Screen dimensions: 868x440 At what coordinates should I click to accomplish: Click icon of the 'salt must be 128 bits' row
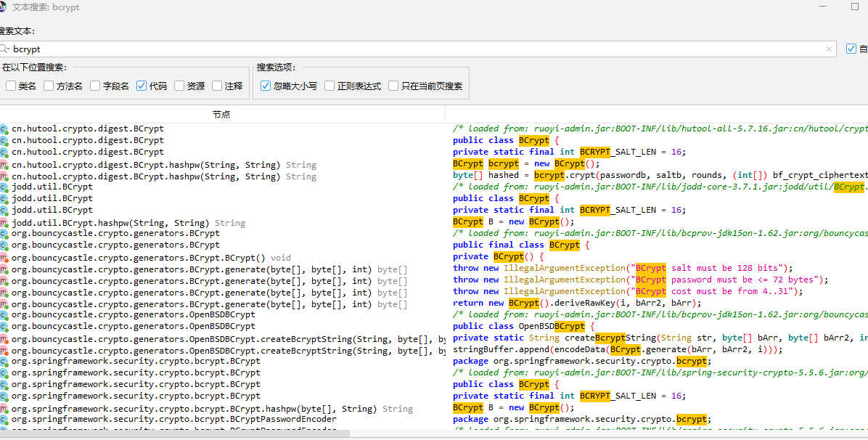tap(4, 270)
